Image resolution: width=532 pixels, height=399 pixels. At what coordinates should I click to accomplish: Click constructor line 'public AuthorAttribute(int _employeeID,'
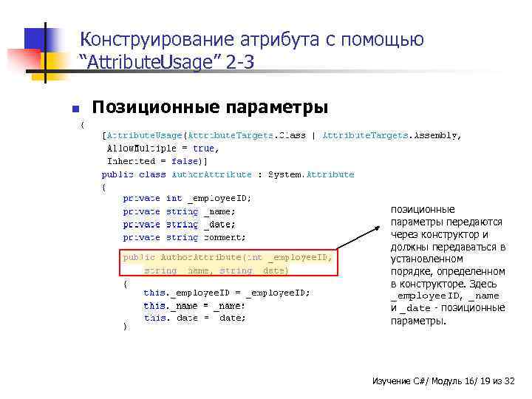click(x=228, y=258)
